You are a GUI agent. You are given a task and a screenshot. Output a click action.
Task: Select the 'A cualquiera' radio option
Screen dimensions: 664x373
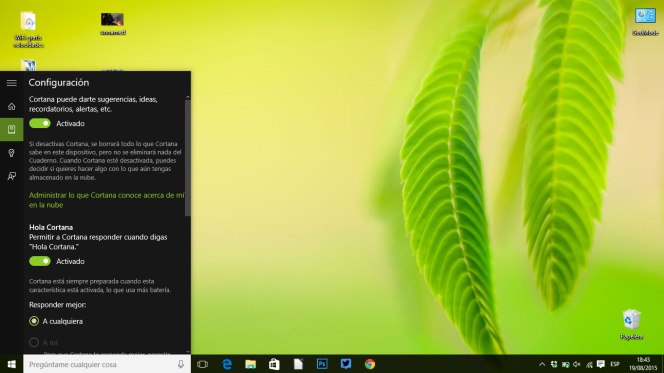[34, 321]
